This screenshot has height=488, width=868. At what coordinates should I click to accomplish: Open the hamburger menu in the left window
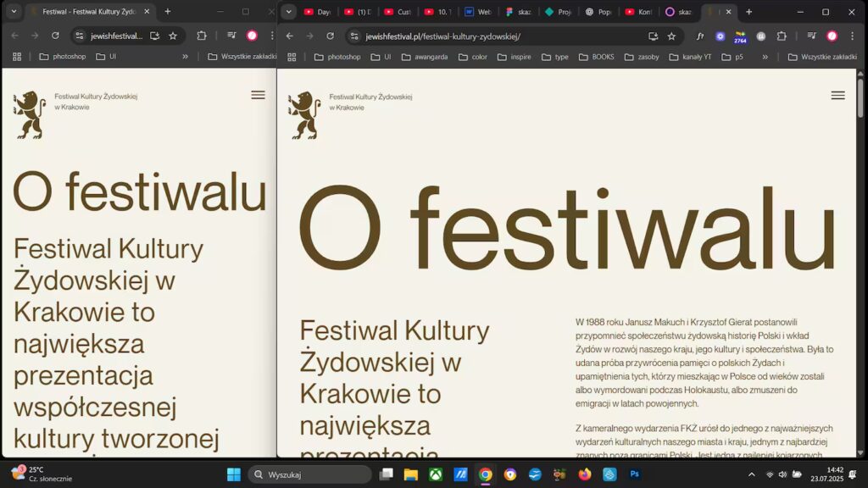(258, 96)
